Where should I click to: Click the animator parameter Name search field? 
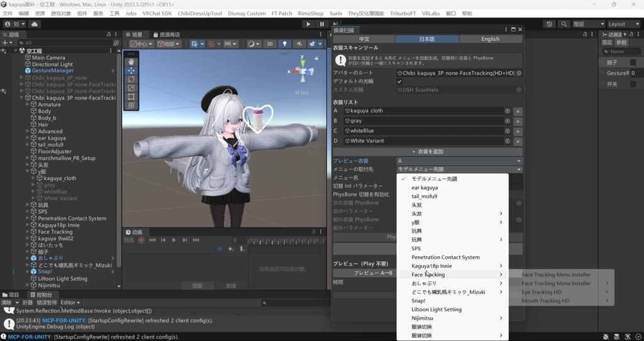[x=621, y=51]
